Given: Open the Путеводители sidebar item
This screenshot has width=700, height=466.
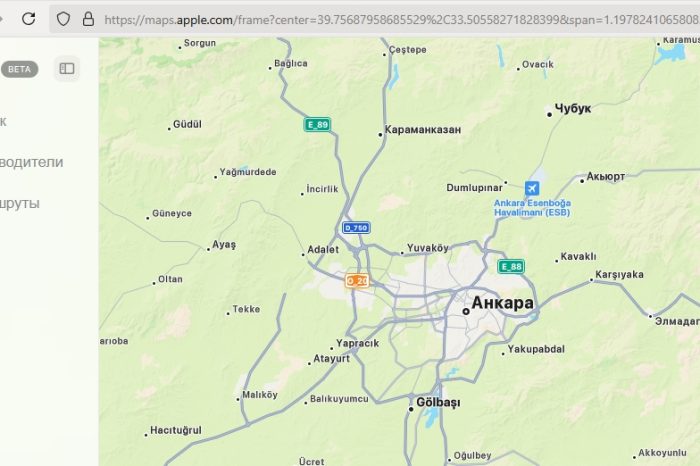Looking at the screenshot, I should 31,162.
